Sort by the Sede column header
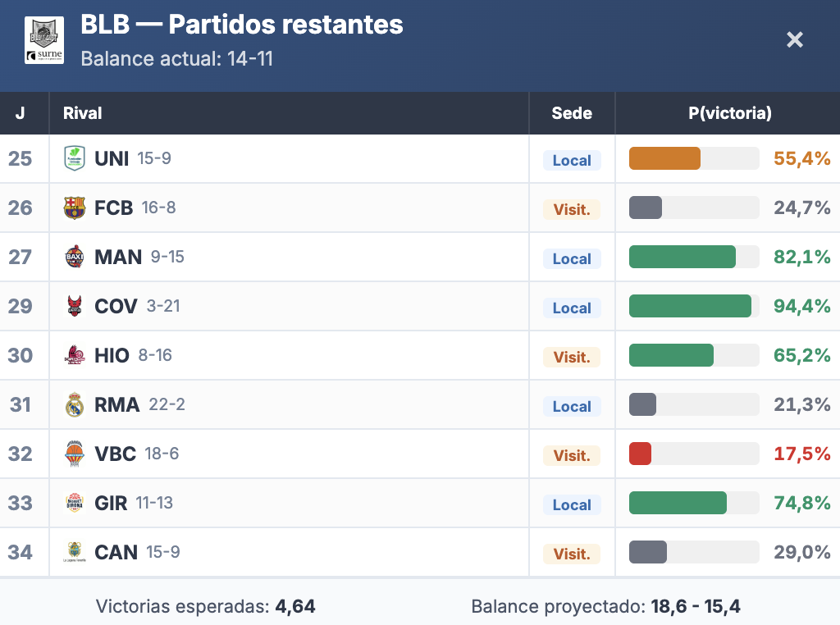 572,113
